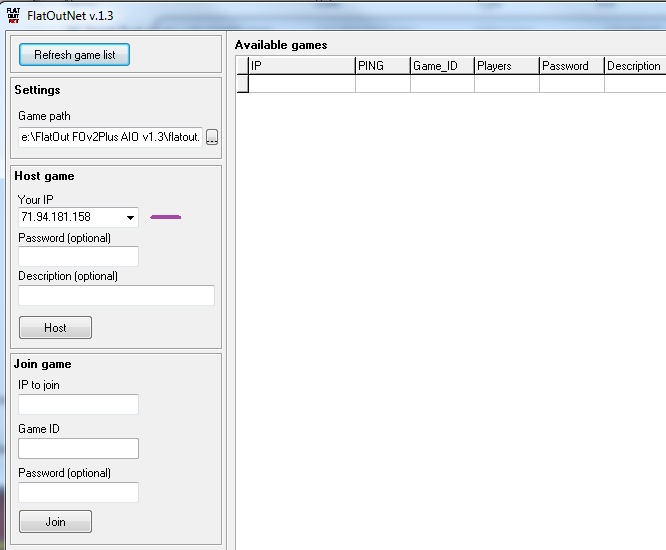
Task: Click the Password column header
Action: 572,65
